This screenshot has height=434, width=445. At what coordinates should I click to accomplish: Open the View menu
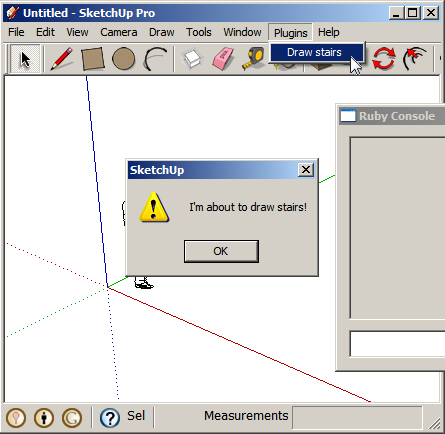coord(77,32)
